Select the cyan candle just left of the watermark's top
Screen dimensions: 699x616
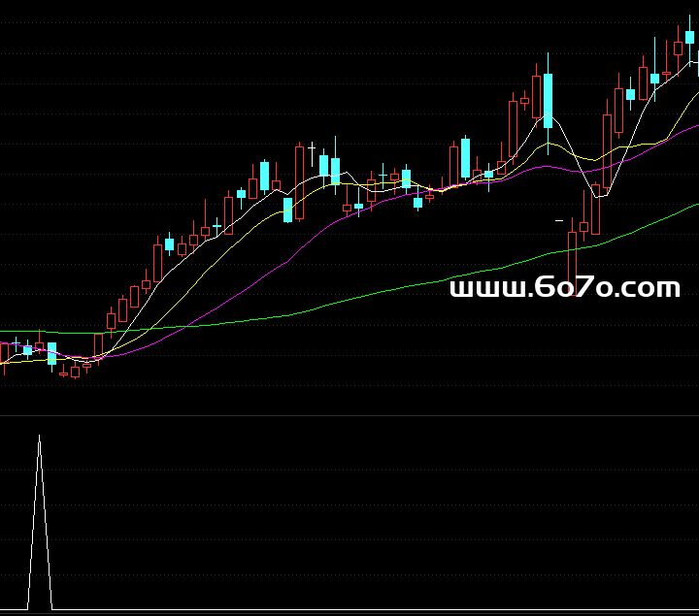466,159
